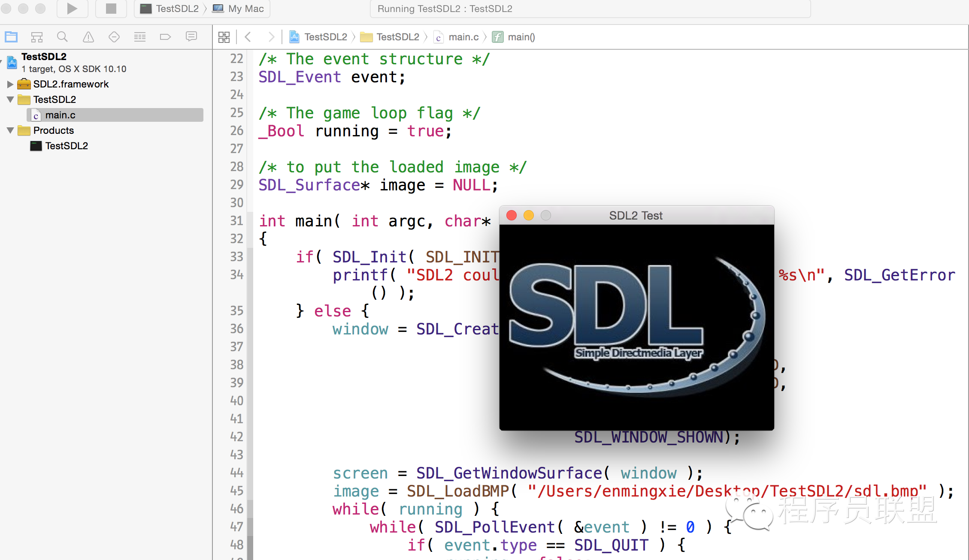
Task: Click main.c in jump bar
Action: pyautogui.click(x=456, y=37)
